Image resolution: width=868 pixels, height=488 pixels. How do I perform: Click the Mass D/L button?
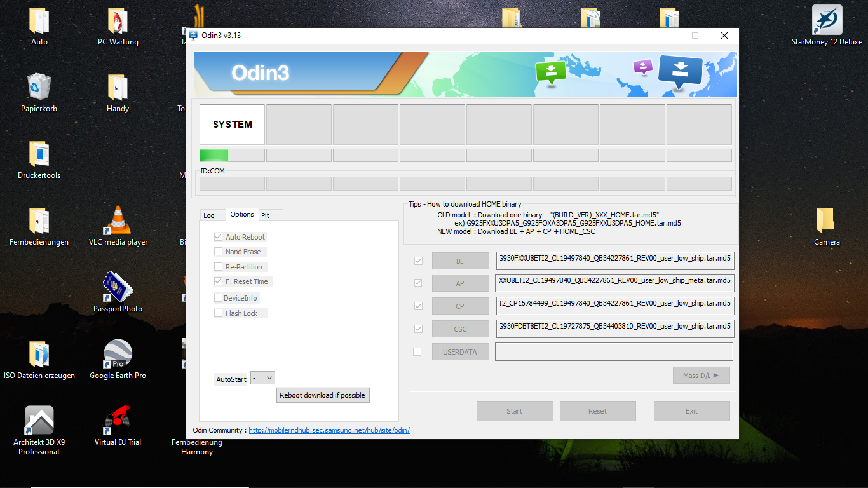[x=702, y=376]
